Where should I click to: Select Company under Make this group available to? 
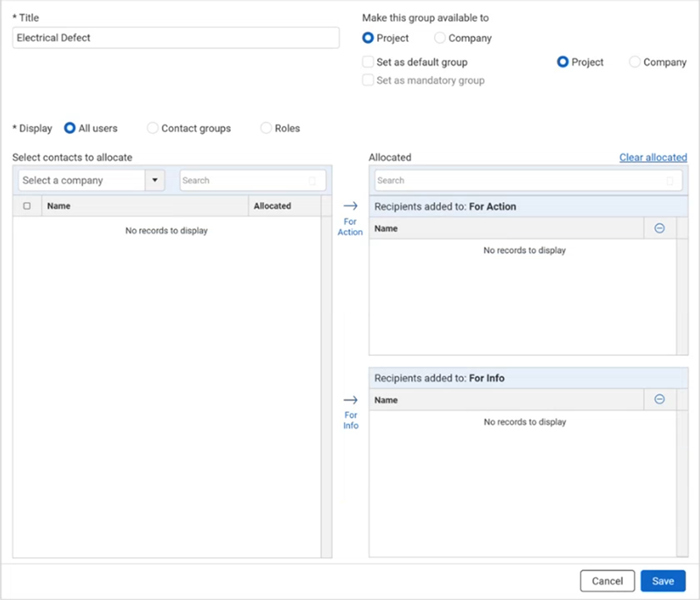point(440,38)
